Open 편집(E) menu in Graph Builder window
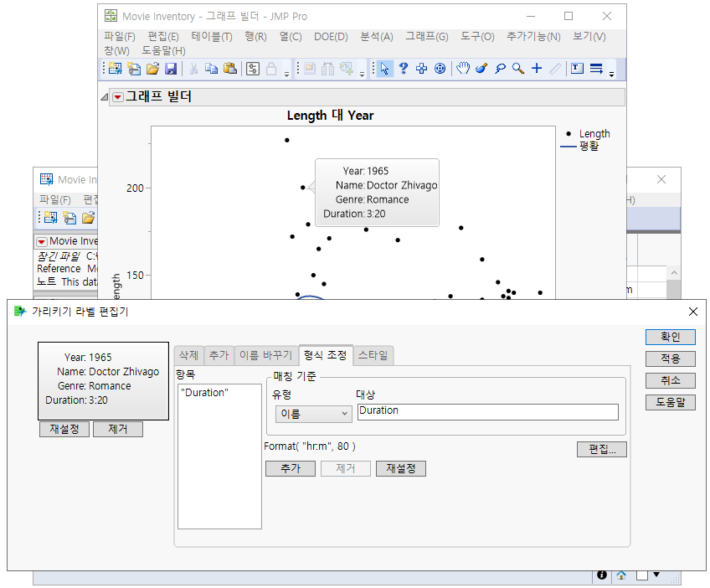Image resolution: width=710 pixels, height=588 pixels. [163, 37]
